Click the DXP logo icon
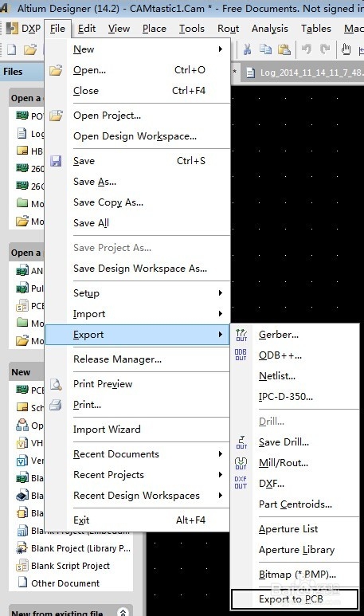The height and width of the screenshot is (616, 364). 12,29
